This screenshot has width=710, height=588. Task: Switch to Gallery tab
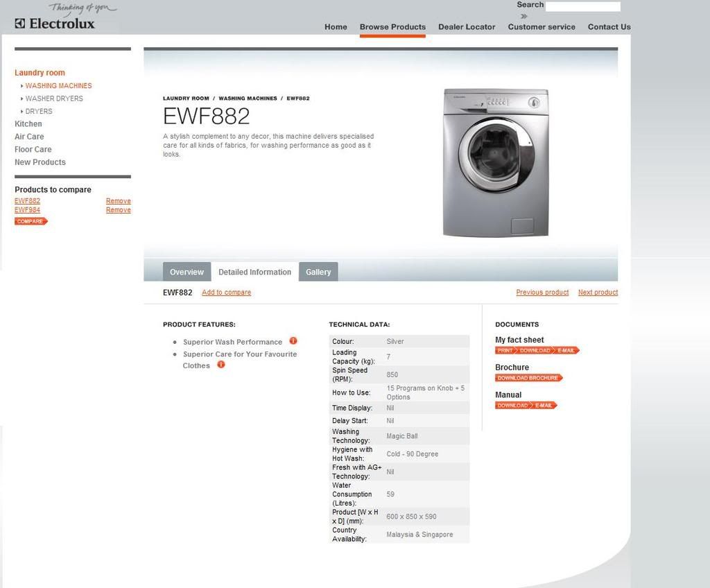pyautogui.click(x=318, y=272)
